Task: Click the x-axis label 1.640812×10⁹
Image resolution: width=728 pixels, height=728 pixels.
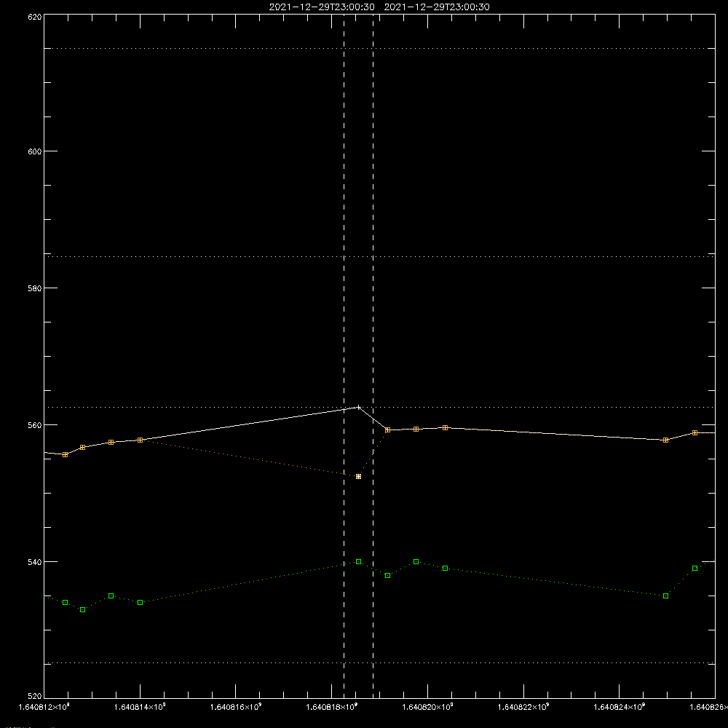Action: tap(44, 707)
